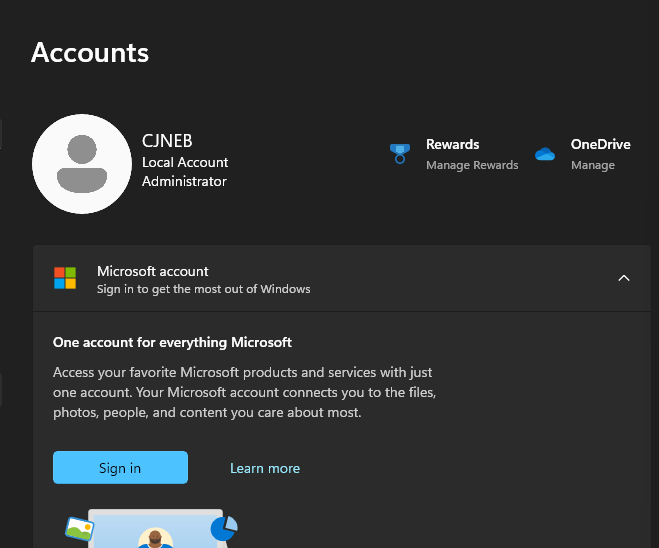Click Manage Rewards link
Viewport: 659px width, 548px height.
(x=472, y=165)
